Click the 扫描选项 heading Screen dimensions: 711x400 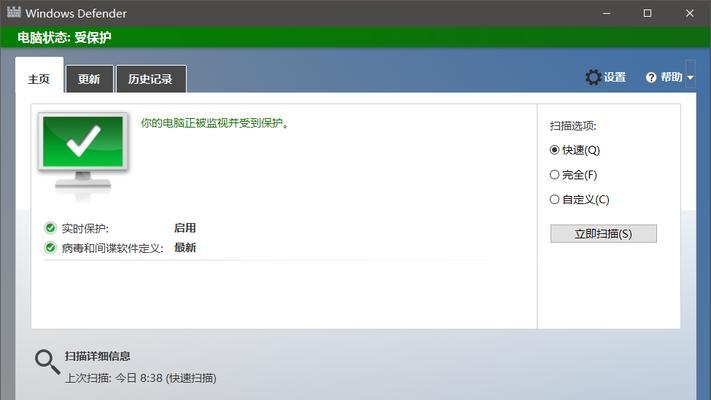coord(573,126)
